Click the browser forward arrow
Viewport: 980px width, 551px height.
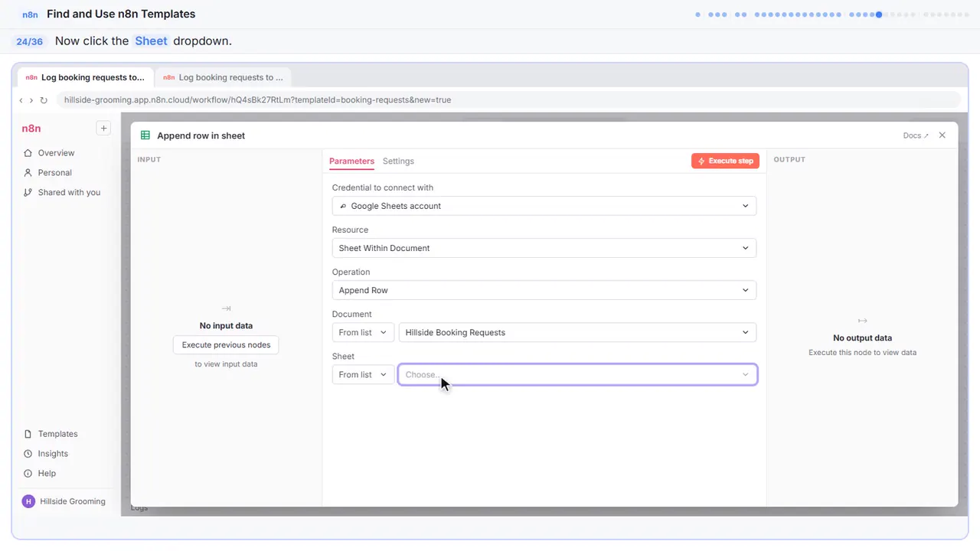31,100
